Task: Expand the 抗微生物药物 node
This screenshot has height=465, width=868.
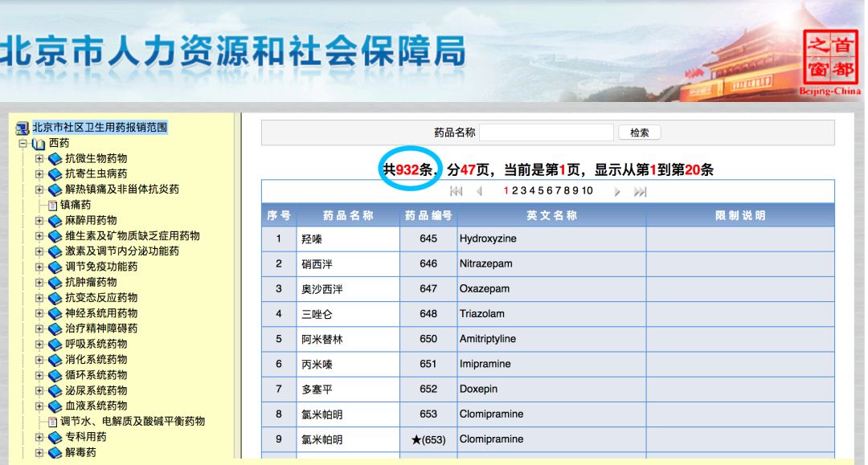Action: (x=39, y=159)
